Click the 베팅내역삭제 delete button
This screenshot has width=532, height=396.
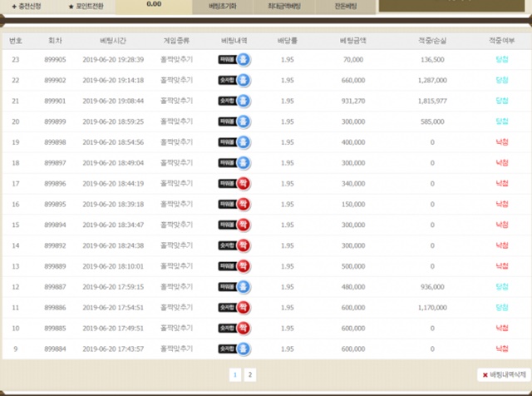(505, 375)
